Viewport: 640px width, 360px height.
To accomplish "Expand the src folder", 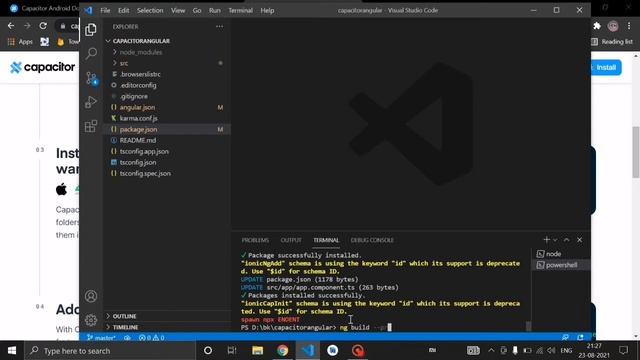I will [167, 63].
